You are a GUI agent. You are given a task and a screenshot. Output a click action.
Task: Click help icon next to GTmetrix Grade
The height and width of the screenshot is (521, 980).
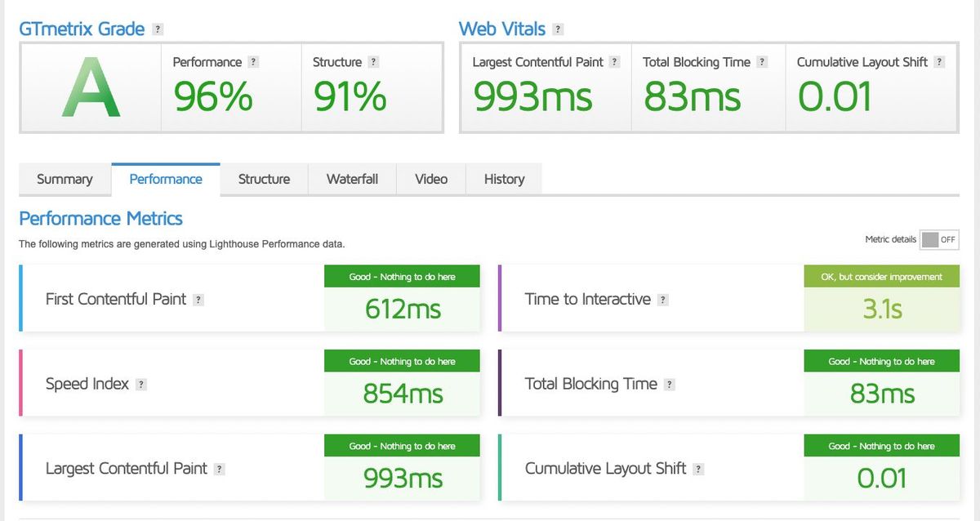click(x=158, y=29)
